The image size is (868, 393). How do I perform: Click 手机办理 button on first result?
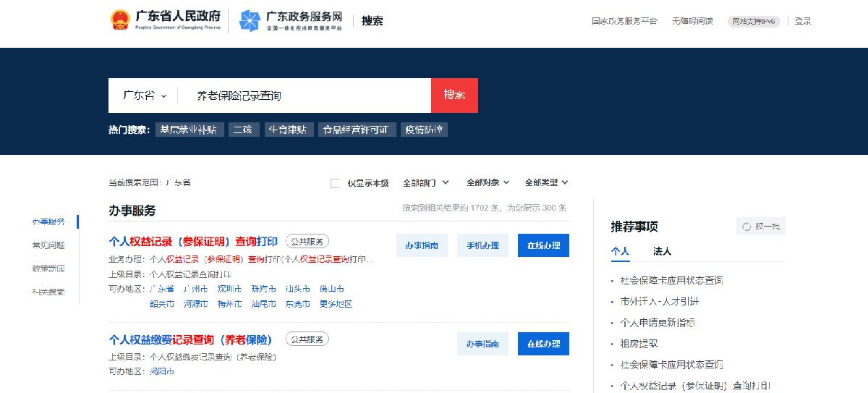(482, 245)
